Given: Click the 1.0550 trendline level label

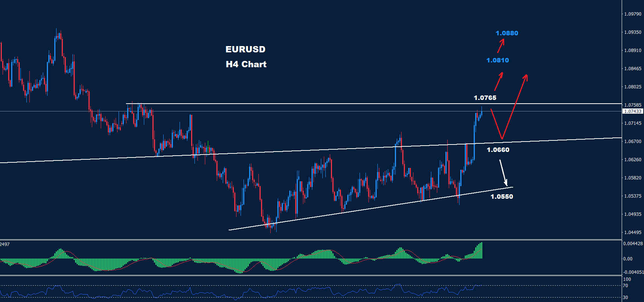Looking at the screenshot, I should [502, 197].
